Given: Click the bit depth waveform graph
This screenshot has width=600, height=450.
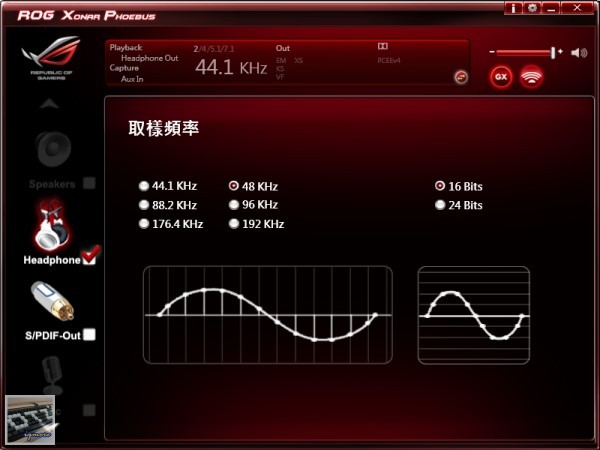Looking at the screenshot, I should (474, 316).
